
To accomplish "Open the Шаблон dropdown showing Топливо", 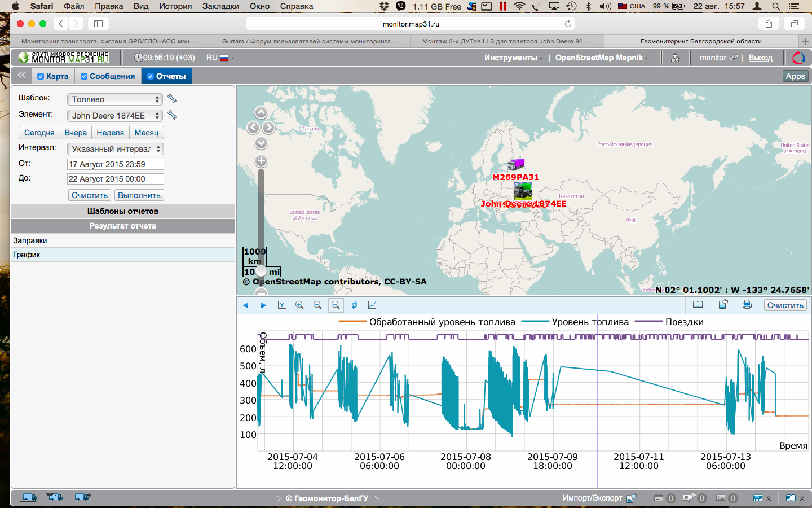I will tap(114, 99).
